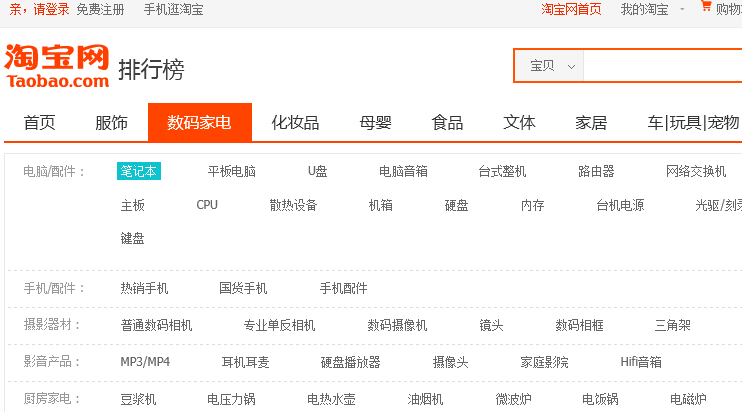Click the shopping cart icon
Image resolution: width=742 pixels, height=412 pixels.
point(706,8)
